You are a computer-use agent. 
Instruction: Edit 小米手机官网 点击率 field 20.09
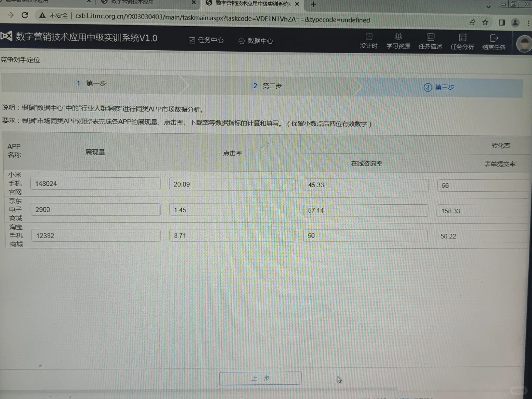click(232, 184)
